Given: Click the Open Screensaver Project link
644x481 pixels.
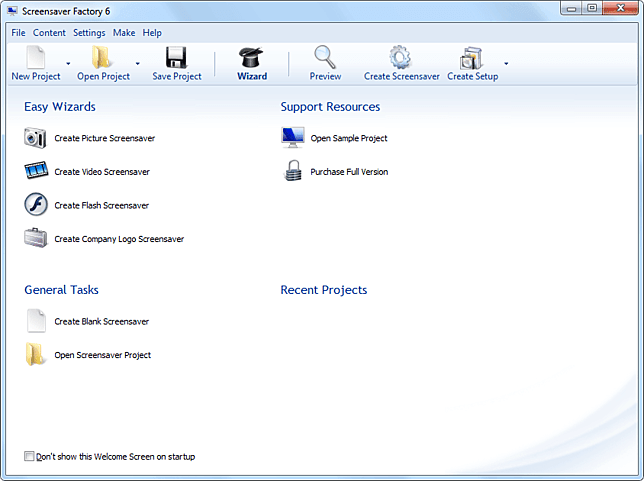Looking at the screenshot, I should 103,355.
